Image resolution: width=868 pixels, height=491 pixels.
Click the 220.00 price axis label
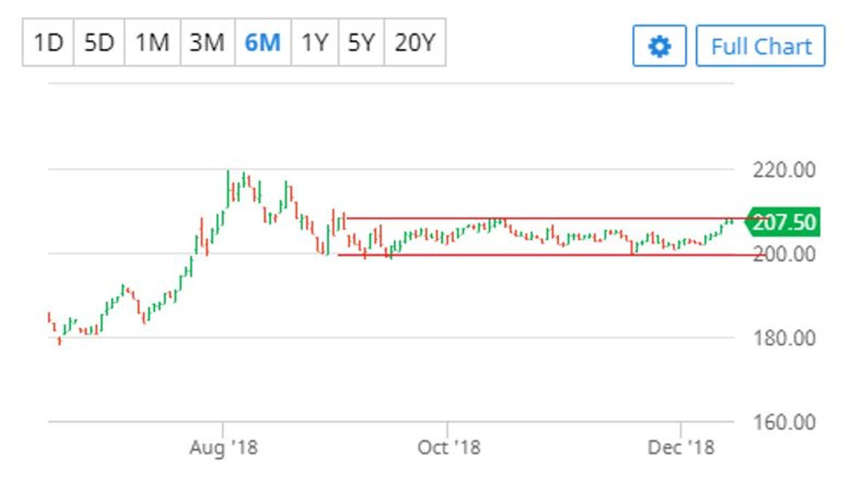coord(784,170)
